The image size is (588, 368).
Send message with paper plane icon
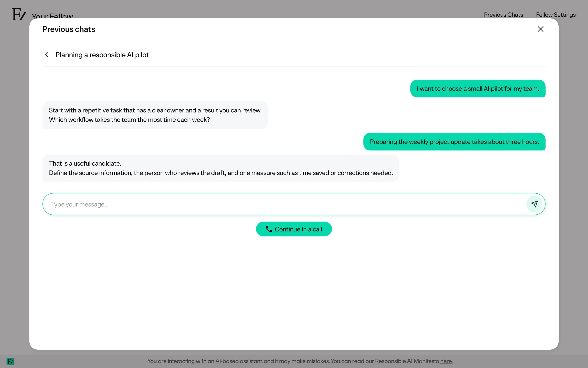[x=534, y=204]
